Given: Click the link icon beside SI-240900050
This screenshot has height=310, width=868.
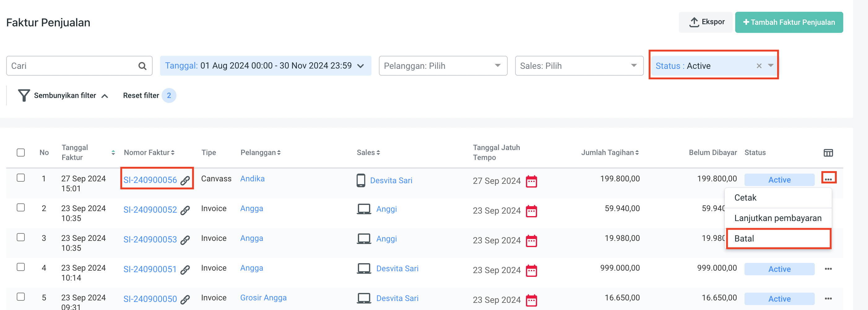Looking at the screenshot, I should [x=185, y=299].
